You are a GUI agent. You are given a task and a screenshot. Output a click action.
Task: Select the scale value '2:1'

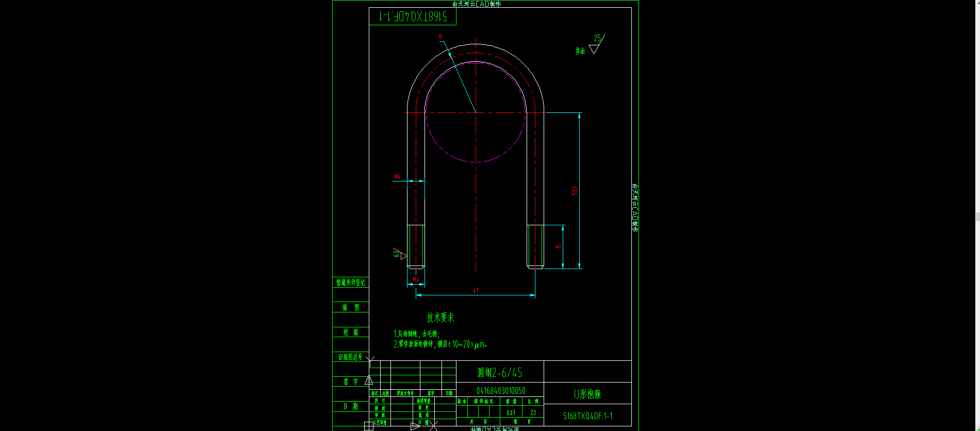533,413
